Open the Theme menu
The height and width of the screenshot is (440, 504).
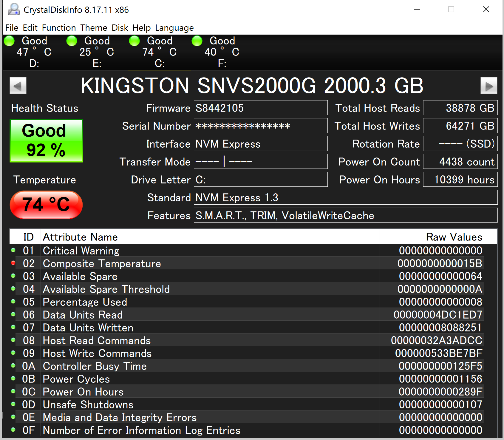tap(94, 28)
